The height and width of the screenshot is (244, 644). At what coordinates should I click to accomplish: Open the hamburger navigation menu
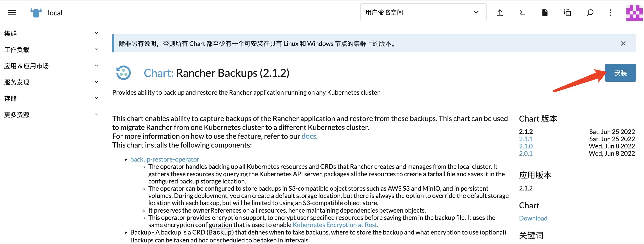(12, 12)
